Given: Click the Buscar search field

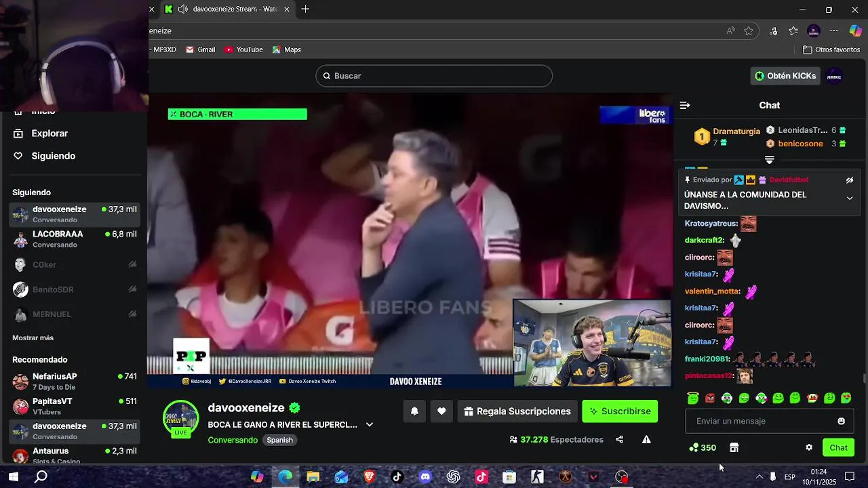Looking at the screenshot, I should 434,76.
